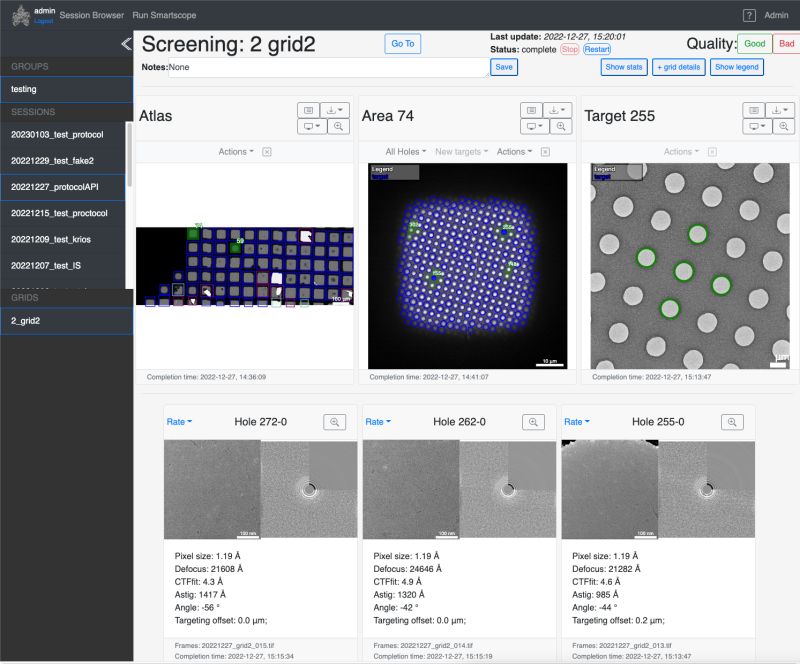Click the Legend box in Area 74 image
Viewport: 800px width, 664px height.
pos(394,172)
